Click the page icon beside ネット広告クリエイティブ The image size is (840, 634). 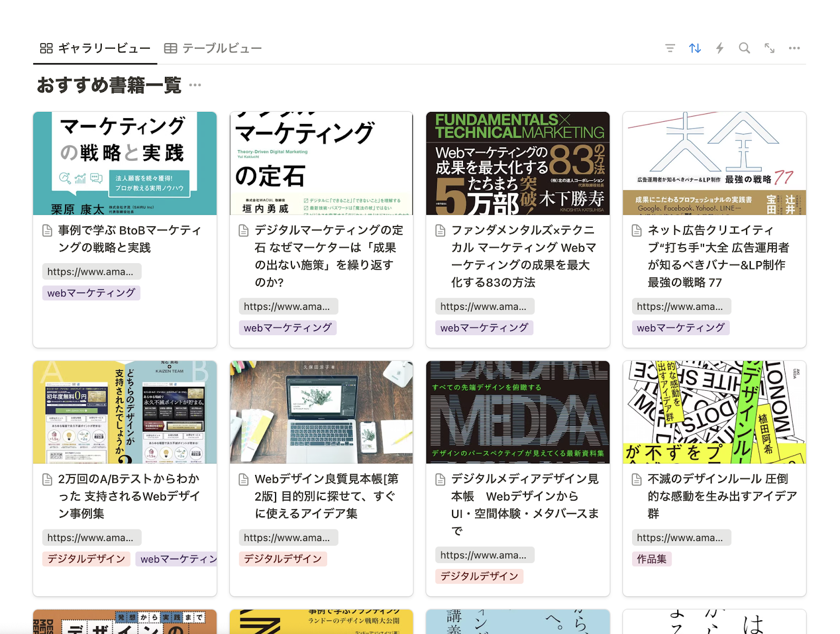click(x=637, y=231)
